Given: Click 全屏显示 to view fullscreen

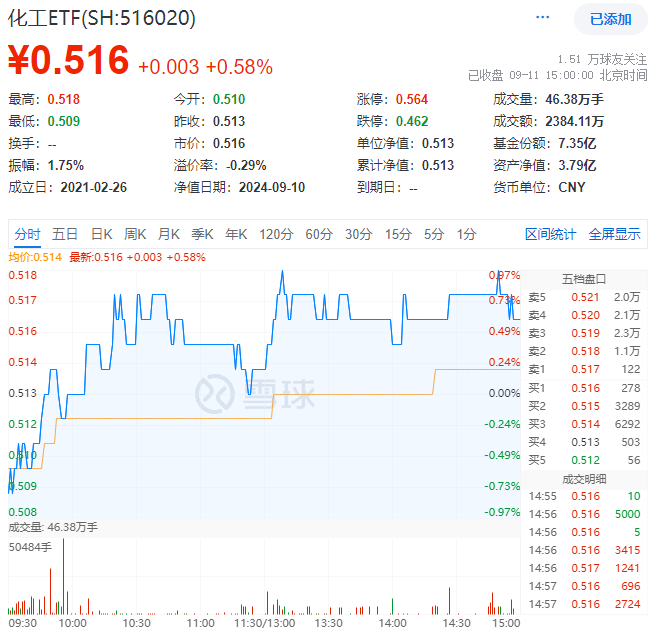Looking at the screenshot, I should tap(614, 234).
